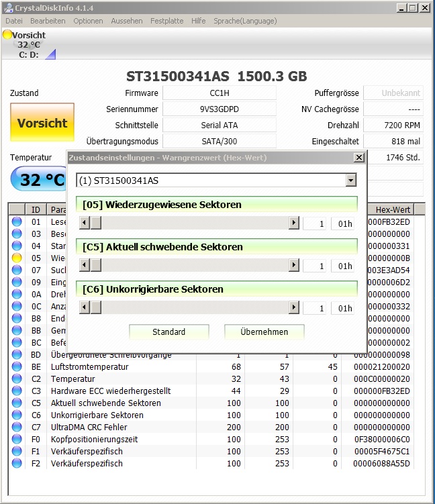Click the 01h hex value for [05]
435x504 pixels.
click(x=344, y=223)
